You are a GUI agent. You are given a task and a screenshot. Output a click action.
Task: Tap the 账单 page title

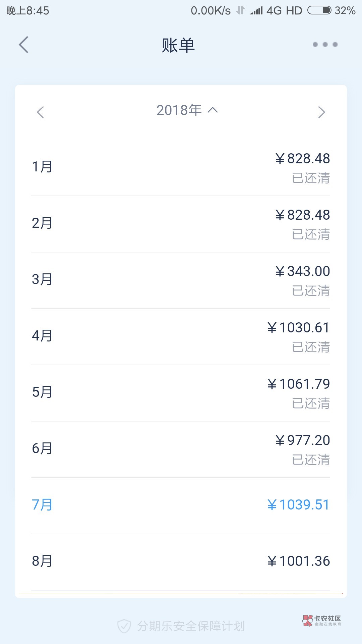[178, 45]
